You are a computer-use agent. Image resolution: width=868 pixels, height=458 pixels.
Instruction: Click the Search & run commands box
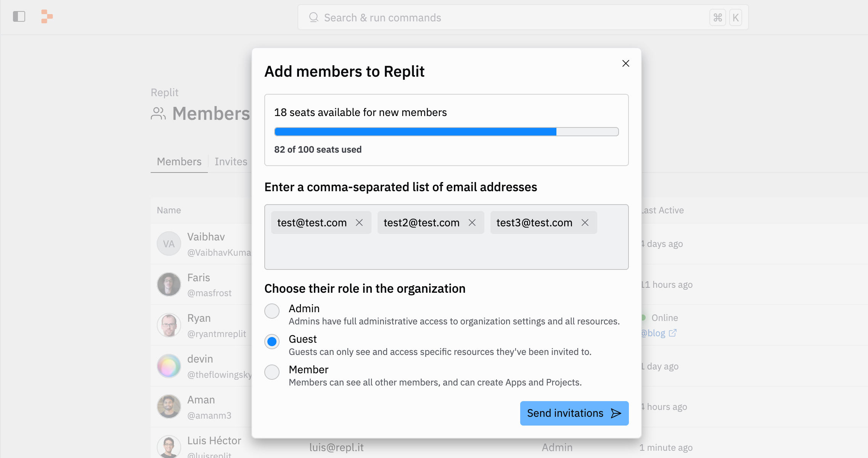523,18
